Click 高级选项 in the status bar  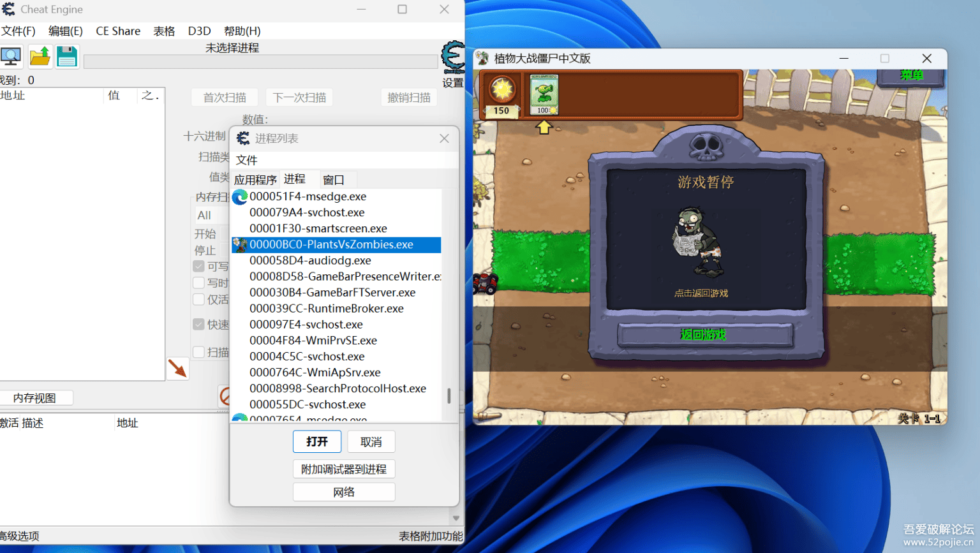(20, 536)
